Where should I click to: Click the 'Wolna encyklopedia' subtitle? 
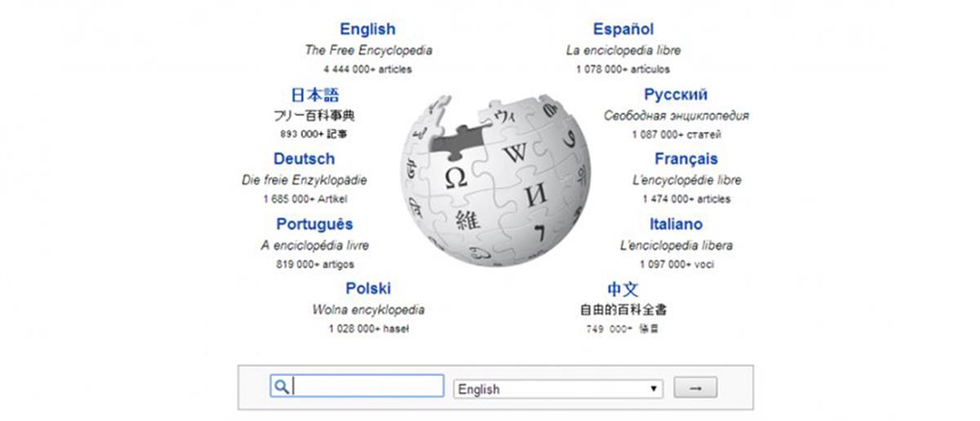[367, 310]
